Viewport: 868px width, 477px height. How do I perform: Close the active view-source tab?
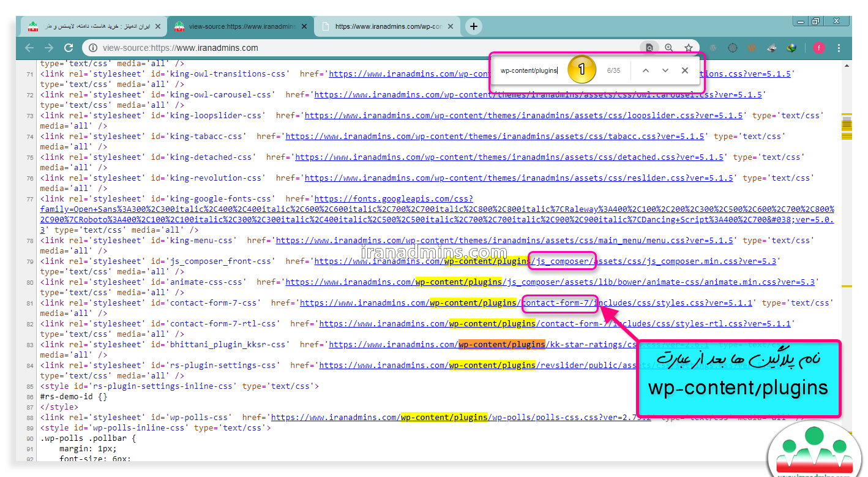pyautogui.click(x=305, y=26)
